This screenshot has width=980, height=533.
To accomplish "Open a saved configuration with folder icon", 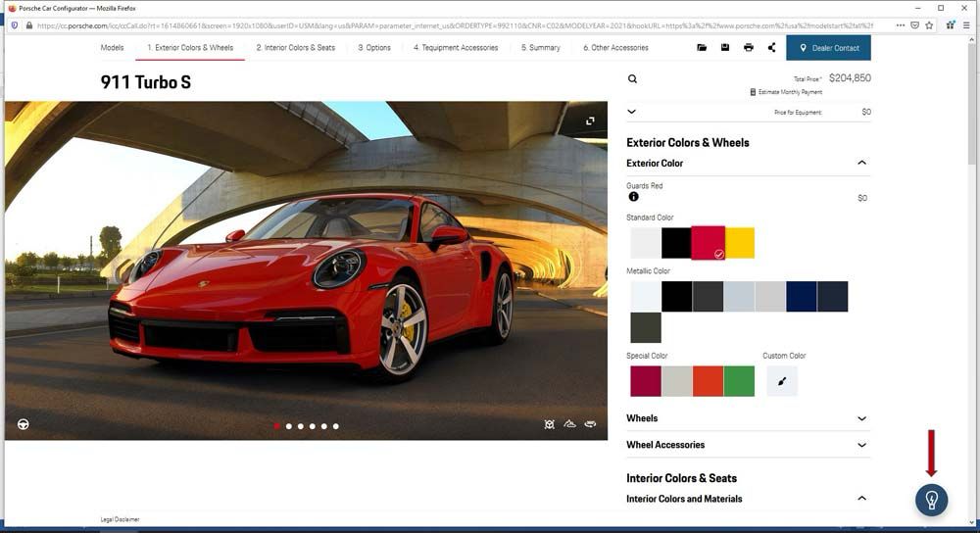I will (702, 47).
